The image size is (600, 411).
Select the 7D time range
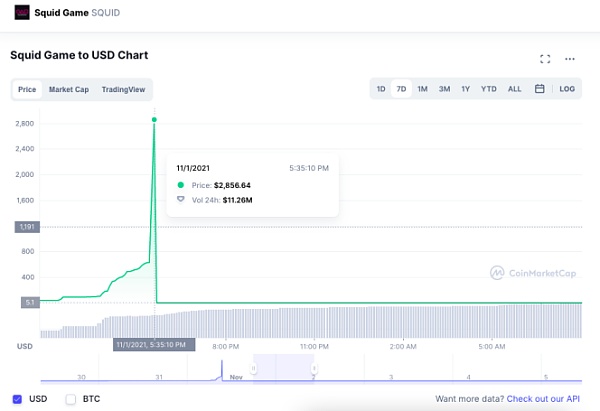point(401,89)
